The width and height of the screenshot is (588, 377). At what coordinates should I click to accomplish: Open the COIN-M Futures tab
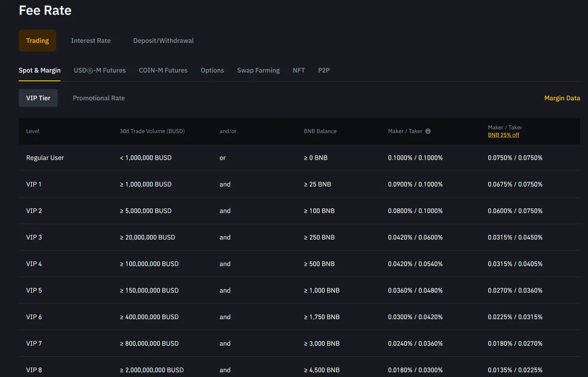[163, 70]
